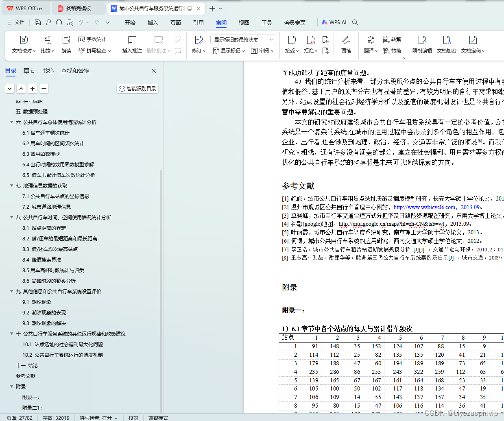Collapse the 附录 section in outline

(x=12, y=386)
